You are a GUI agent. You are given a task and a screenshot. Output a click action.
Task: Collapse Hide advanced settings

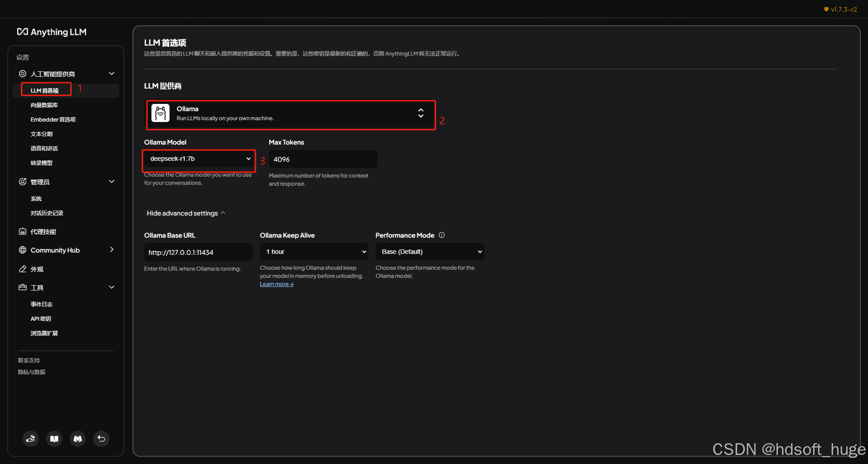click(186, 213)
